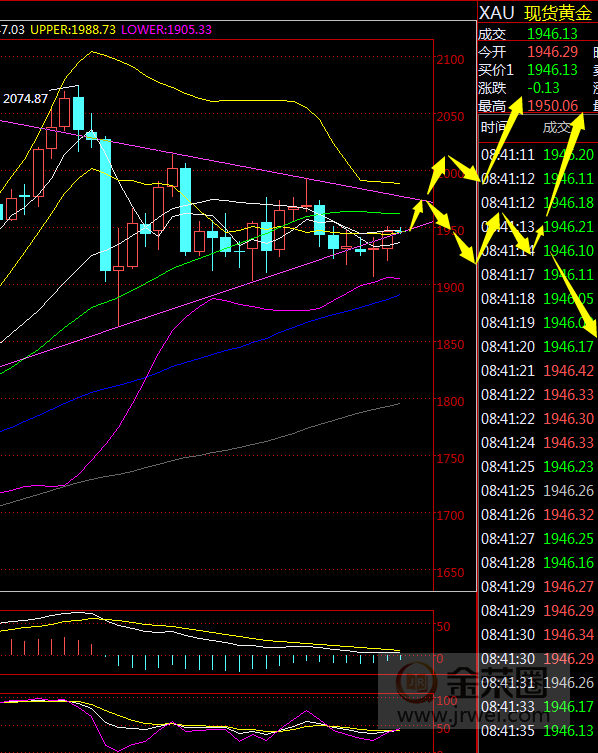Select the 08:41:26 tick at 1946.32
The width and height of the screenshot is (598, 753).
tap(538, 515)
